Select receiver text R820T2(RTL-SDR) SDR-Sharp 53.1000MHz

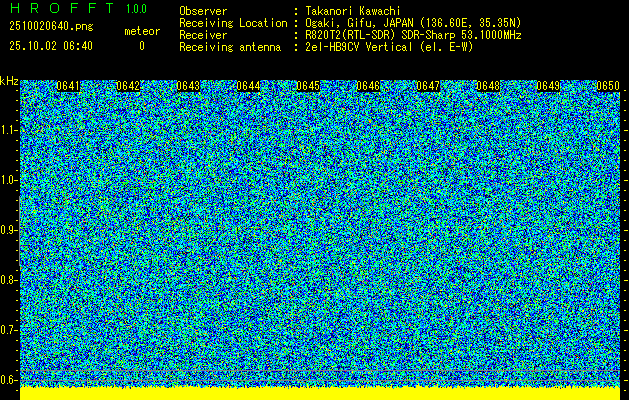click(x=413, y=35)
